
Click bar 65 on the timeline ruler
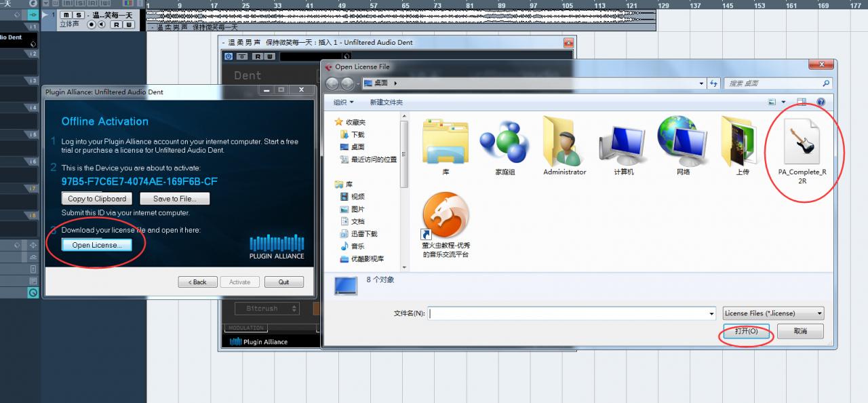click(x=406, y=5)
